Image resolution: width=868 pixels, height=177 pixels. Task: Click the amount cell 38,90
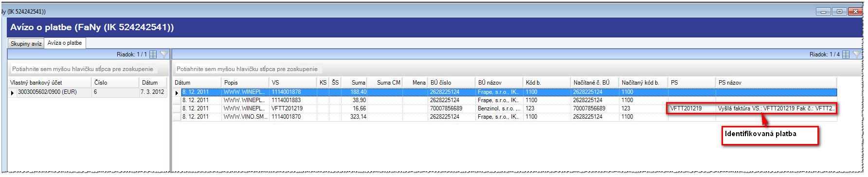pyautogui.click(x=355, y=100)
